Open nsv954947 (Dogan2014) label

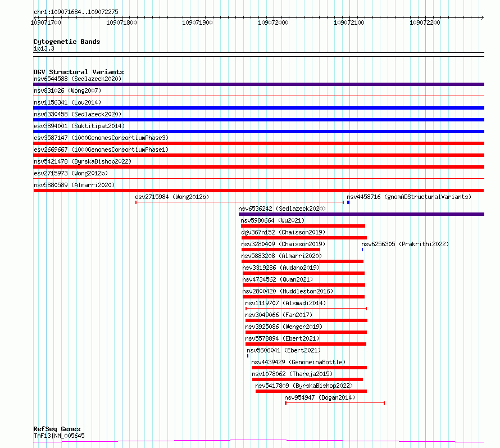[x=320, y=397]
